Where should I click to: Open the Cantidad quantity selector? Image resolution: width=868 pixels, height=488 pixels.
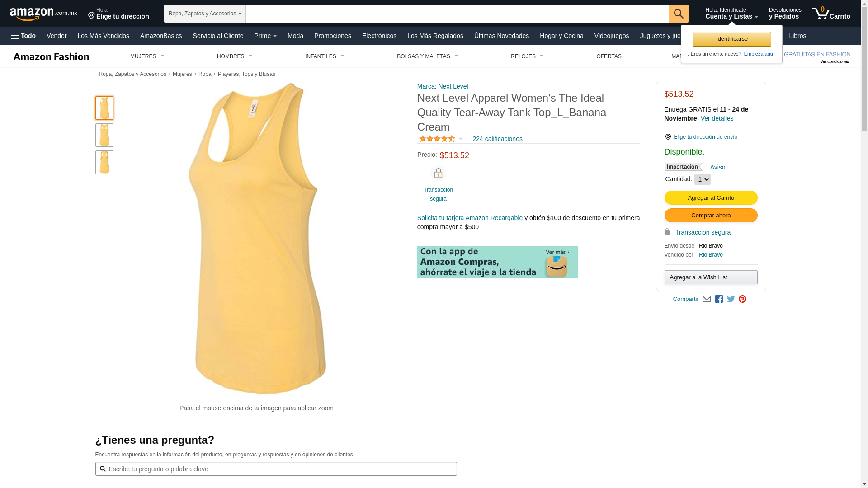click(x=702, y=179)
